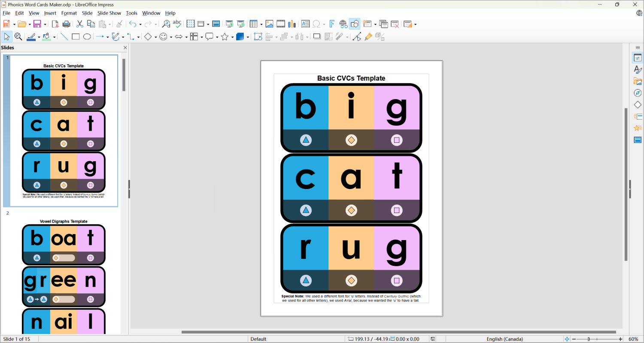Insert a chart

[292, 24]
